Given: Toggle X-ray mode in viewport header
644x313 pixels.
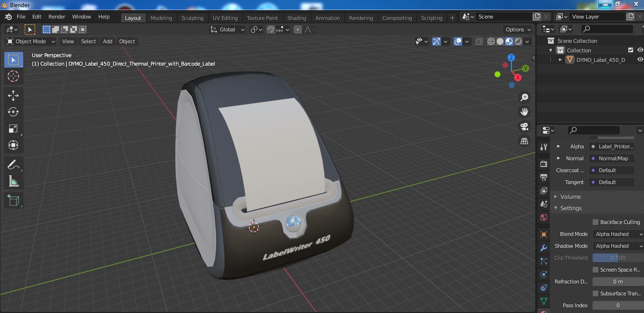Looking at the screenshot, I should (479, 41).
